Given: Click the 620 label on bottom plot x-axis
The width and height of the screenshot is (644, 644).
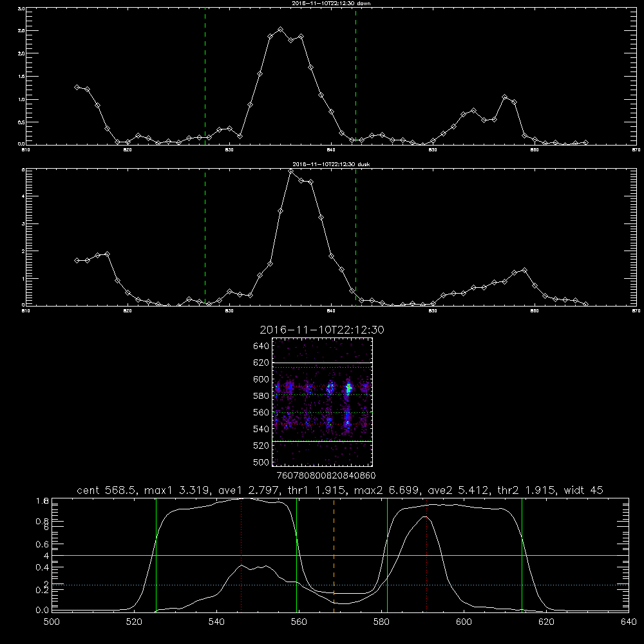Looking at the screenshot, I should 546,621.
